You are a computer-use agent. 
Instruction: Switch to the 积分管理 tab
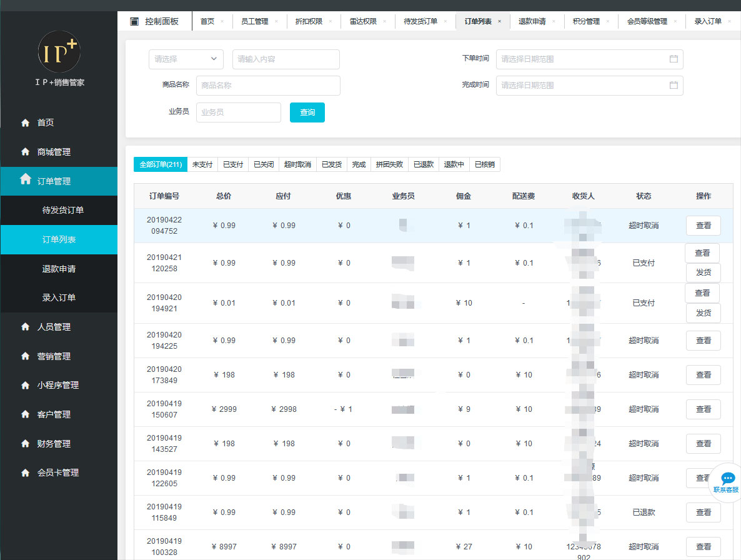click(585, 21)
